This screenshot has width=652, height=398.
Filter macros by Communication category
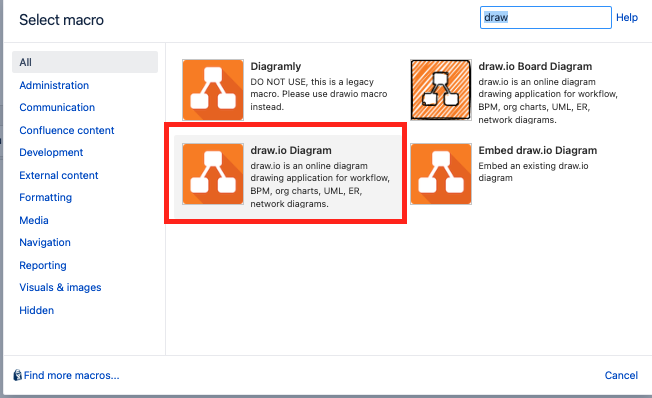[57, 107]
